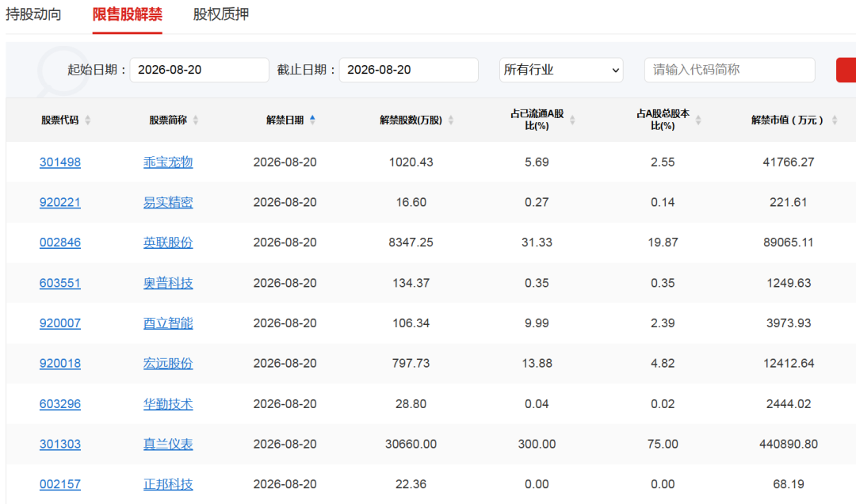This screenshot has width=856, height=504.
Task: Focus the 请输入代码简称 search box
Action: [x=729, y=70]
